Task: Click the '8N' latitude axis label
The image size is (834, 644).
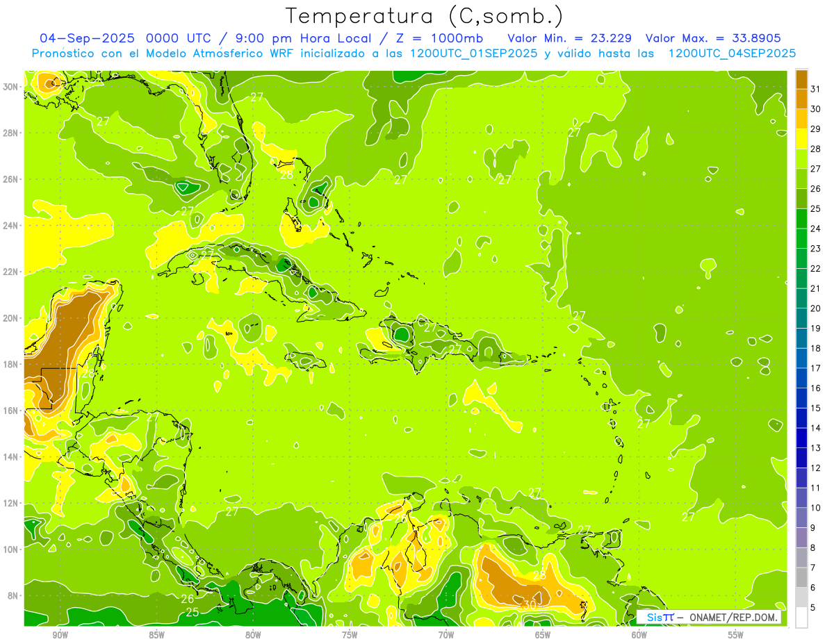Action: click(x=13, y=596)
